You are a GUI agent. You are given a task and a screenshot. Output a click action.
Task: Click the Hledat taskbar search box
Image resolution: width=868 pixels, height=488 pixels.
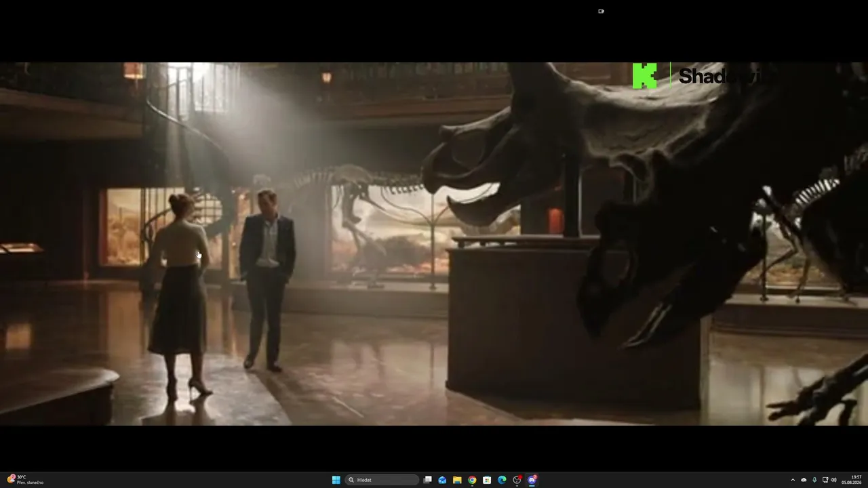click(x=382, y=480)
